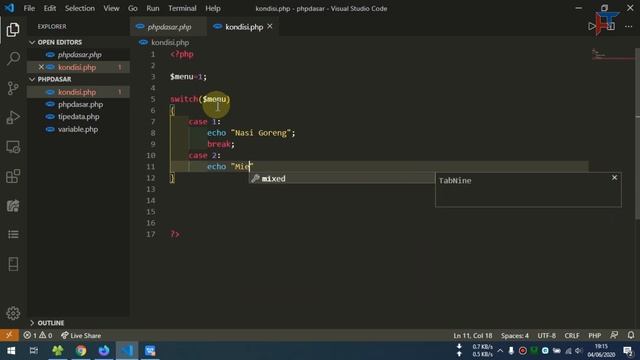Image resolution: width=640 pixels, height=360 pixels.
Task: Click line number 17 in gutter
Action: point(151,234)
